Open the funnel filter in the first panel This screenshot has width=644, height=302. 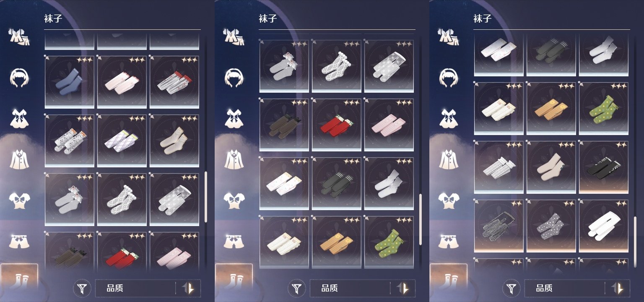(83, 289)
